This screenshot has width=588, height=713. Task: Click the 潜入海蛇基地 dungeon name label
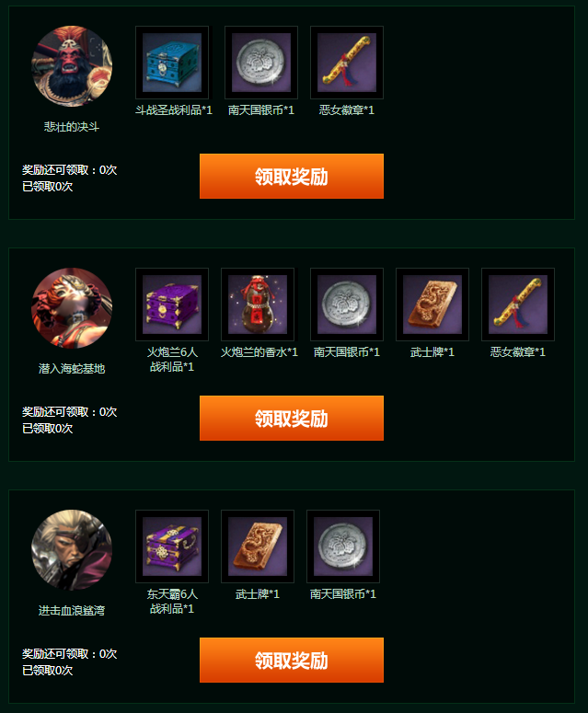[72, 368]
